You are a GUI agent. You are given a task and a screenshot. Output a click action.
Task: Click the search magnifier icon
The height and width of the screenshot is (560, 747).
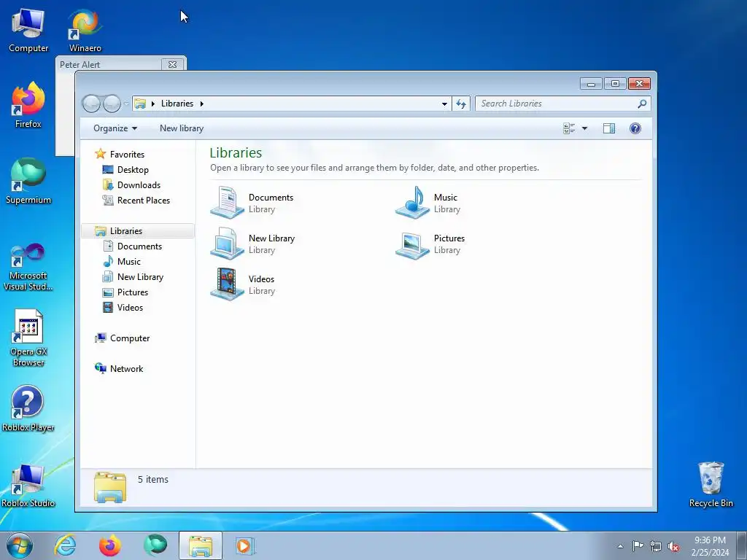(642, 104)
